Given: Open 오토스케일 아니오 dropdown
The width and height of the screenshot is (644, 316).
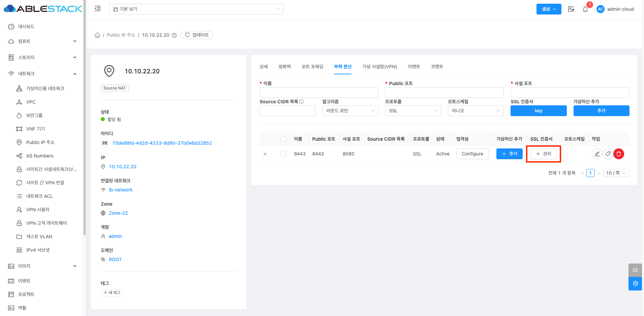Looking at the screenshot, I should pos(476,111).
